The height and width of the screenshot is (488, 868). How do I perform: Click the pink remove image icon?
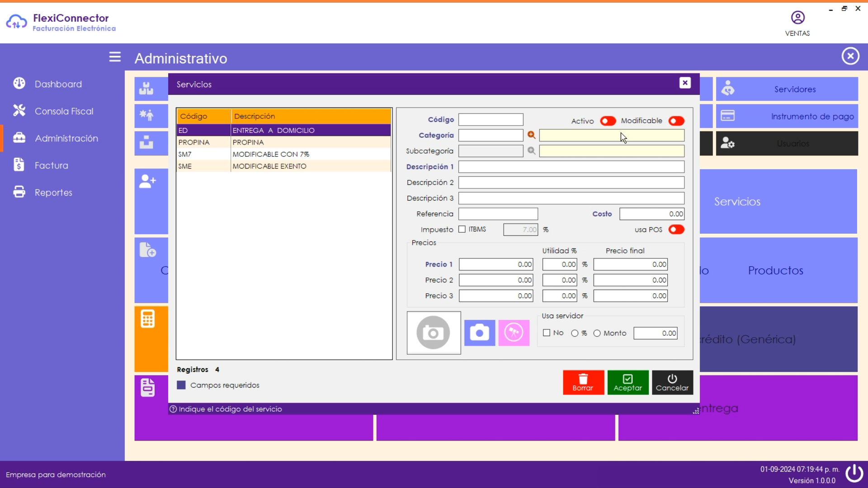514,333
